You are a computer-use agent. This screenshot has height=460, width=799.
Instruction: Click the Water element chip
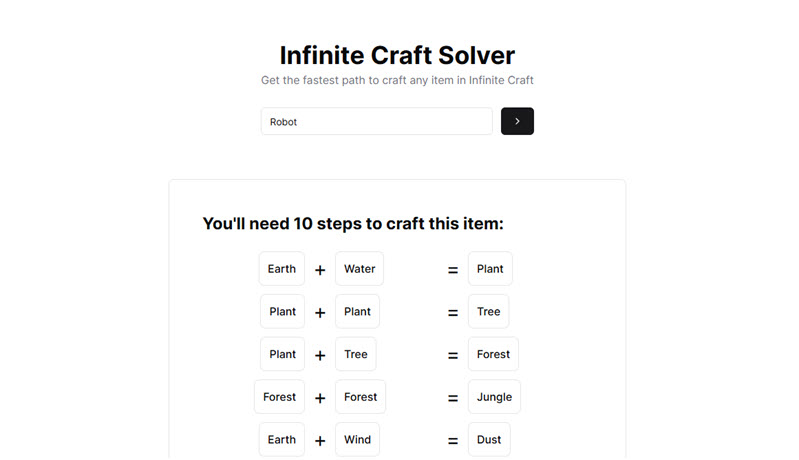[359, 269]
